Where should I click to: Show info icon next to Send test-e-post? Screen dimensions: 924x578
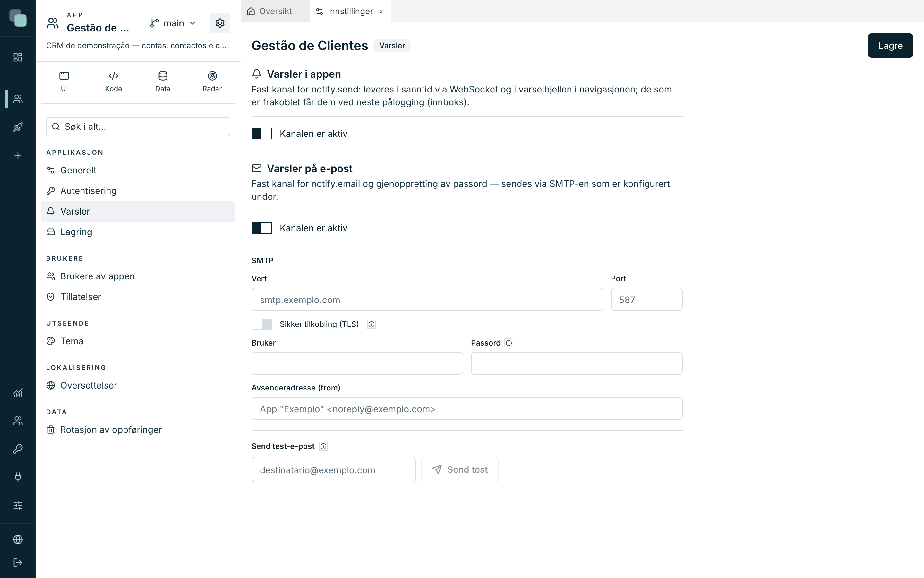tap(323, 446)
